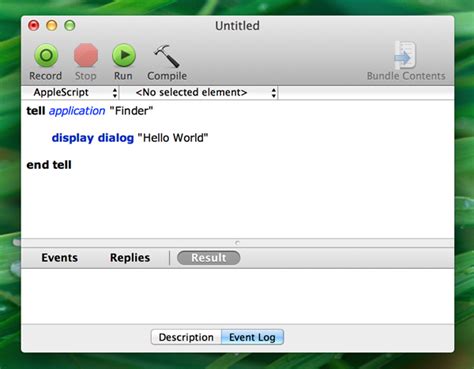Screen dimensions: 474x369
Task: Click the Untitled window title
Action: coord(237,26)
